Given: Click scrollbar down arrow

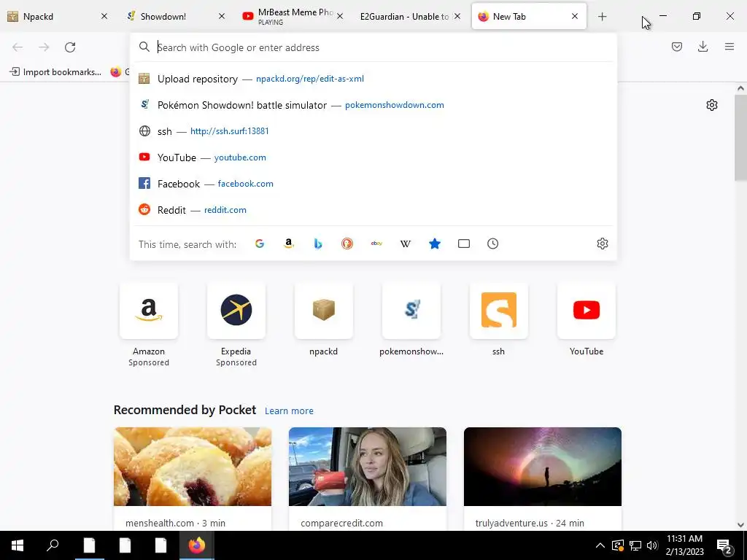Looking at the screenshot, I should [740, 525].
